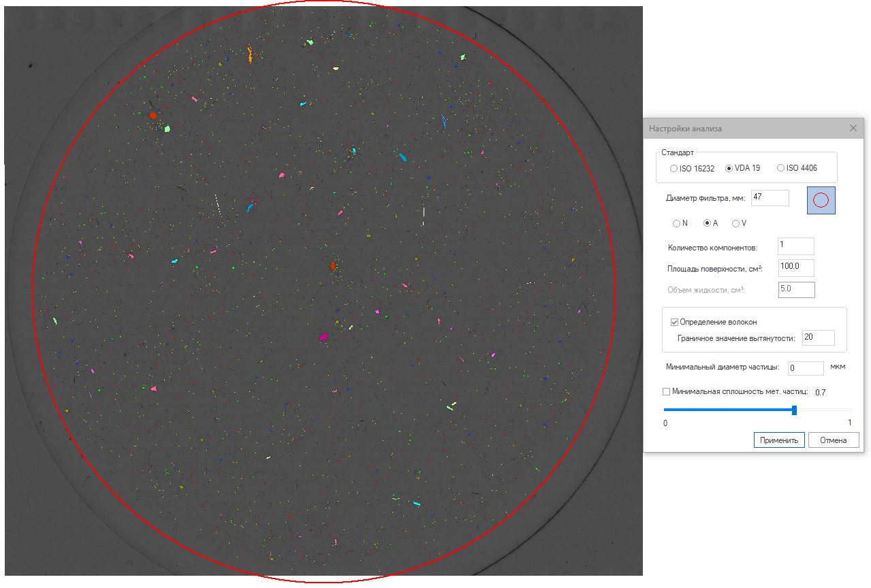Toggle the Определение волокон checkbox

click(x=675, y=322)
